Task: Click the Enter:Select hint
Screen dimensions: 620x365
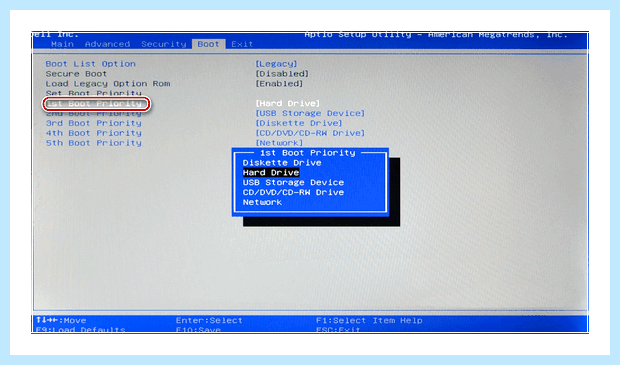Action: click(209, 320)
